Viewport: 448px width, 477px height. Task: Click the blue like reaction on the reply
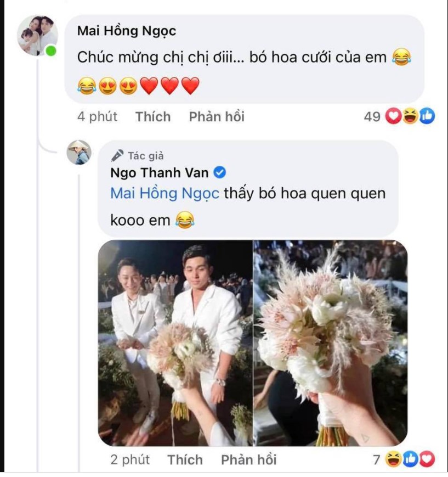[410, 459]
